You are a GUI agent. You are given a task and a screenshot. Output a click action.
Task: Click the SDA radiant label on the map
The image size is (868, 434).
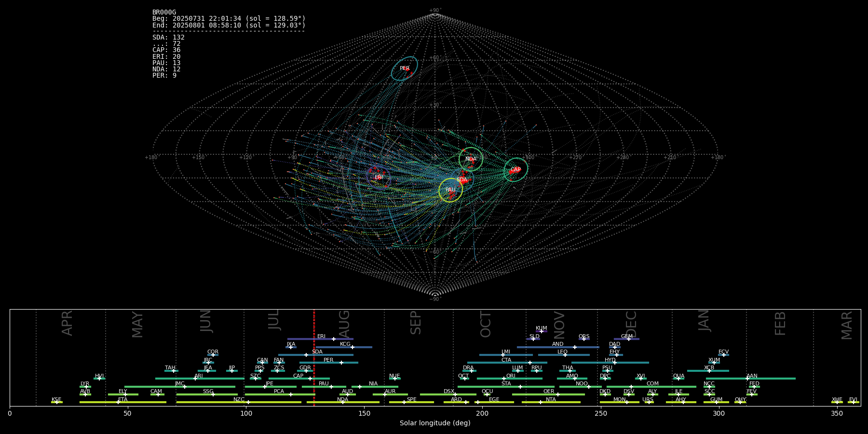click(462, 180)
